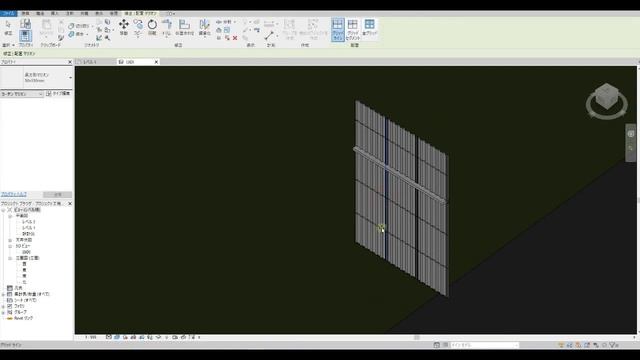Choose Grid Line placement mode
Screen dimensions: 640x360
[x=338, y=29]
